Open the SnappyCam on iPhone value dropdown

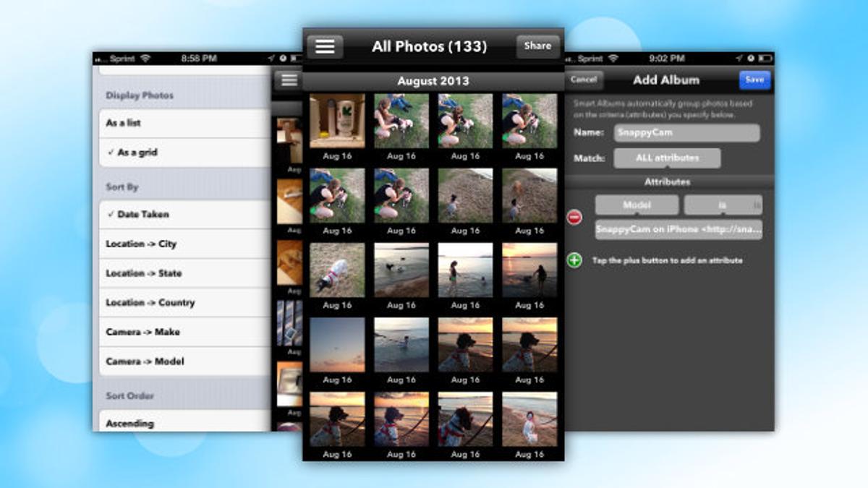coord(678,230)
